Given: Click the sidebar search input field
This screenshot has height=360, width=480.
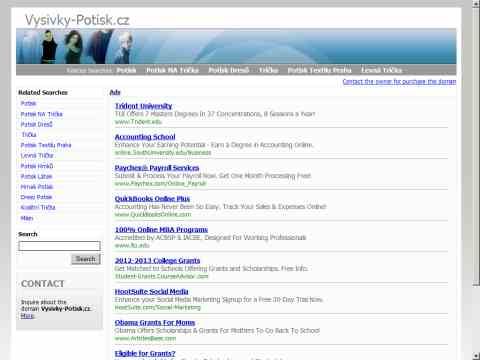Looking at the screenshot, I should [59, 246].
